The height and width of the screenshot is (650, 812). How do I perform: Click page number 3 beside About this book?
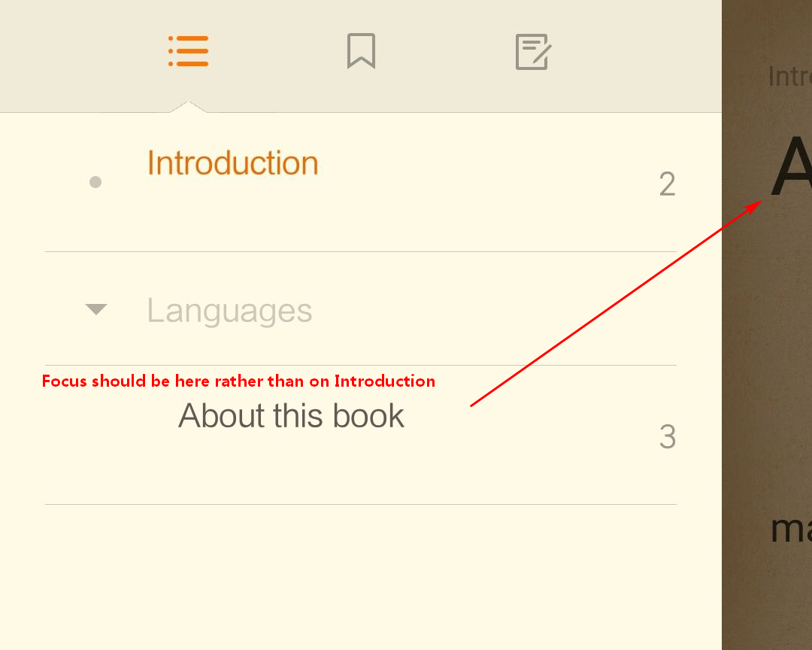click(667, 437)
